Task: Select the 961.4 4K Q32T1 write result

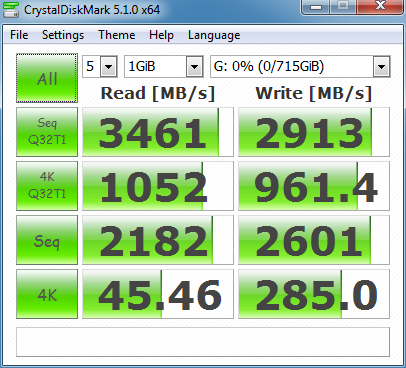Action: pos(314,186)
